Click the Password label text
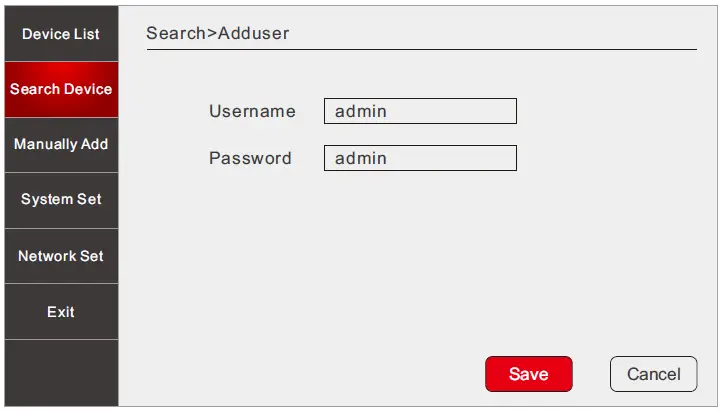Screen dimensions: 722x412 (x=250, y=158)
